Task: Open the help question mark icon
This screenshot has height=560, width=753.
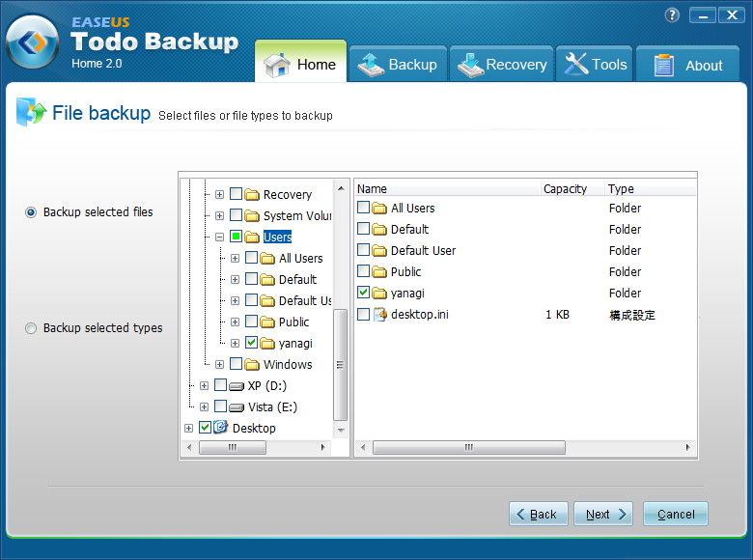Action: [672, 15]
